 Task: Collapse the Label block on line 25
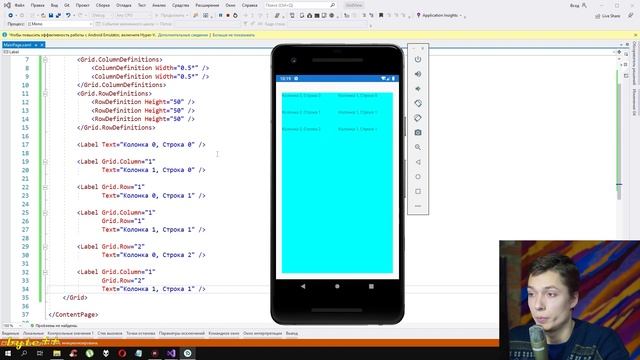coord(45,213)
